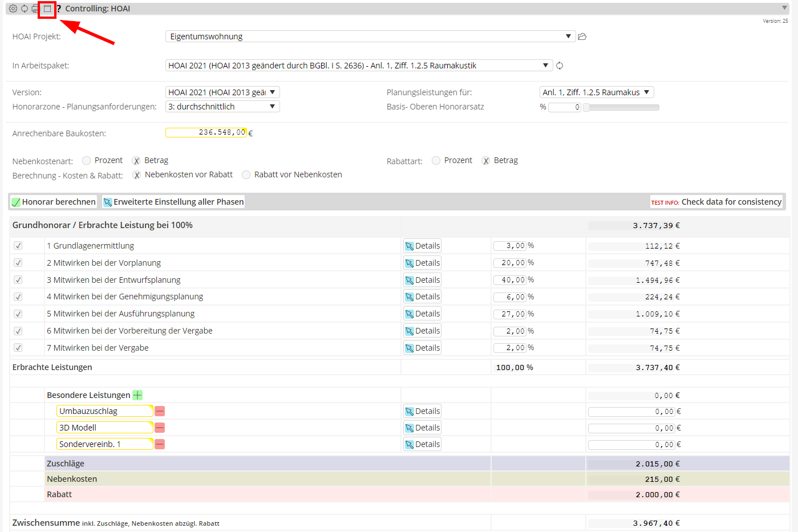The width and height of the screenshot is (798, 532).
Task: Click the window layout icon in the header
Action: 47,9
